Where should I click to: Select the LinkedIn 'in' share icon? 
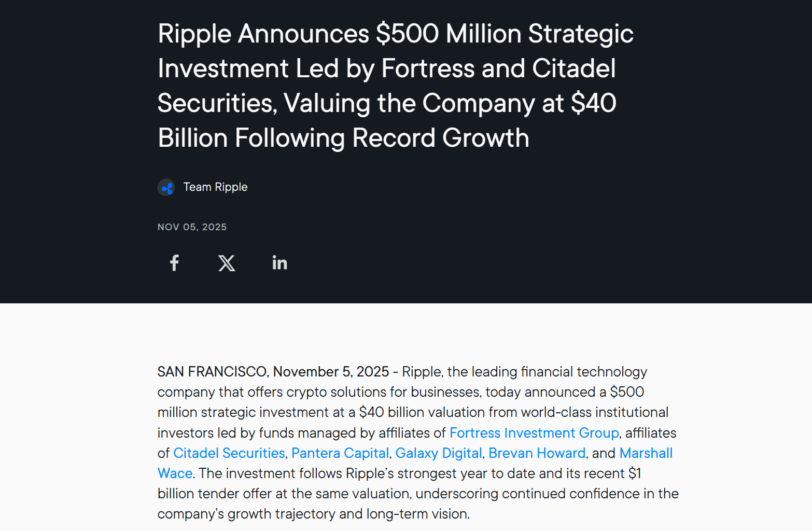coord(279,263)
